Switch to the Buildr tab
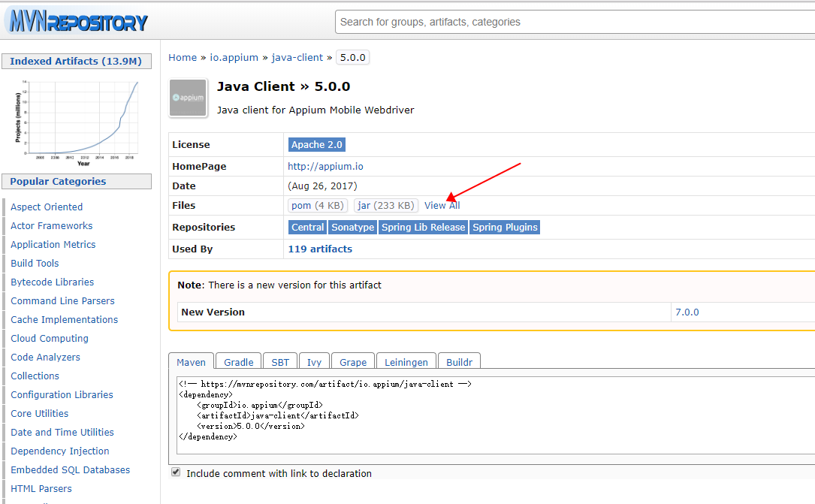Viewport: 815px width, 504px height. 460,362
